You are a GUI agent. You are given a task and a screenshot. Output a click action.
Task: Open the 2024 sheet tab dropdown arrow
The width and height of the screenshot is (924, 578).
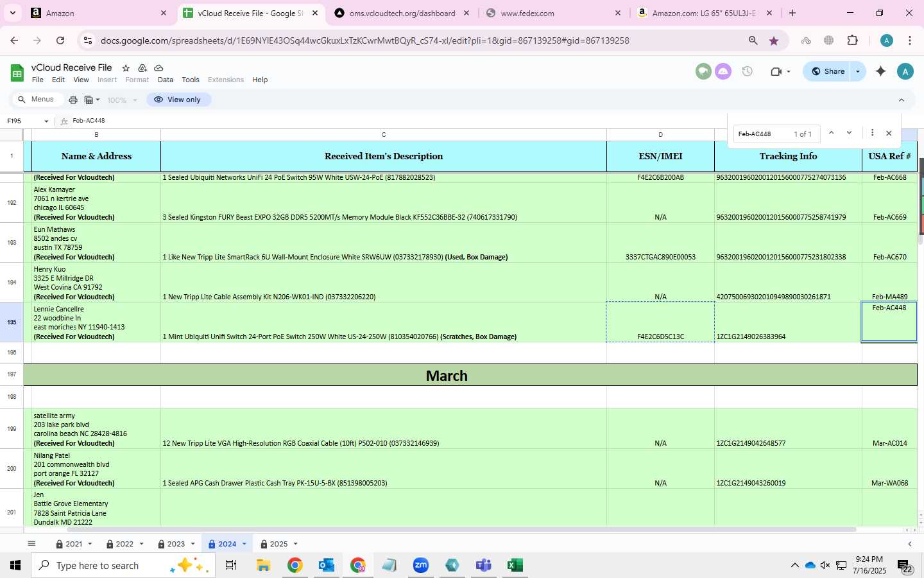[x=244, y=544]
